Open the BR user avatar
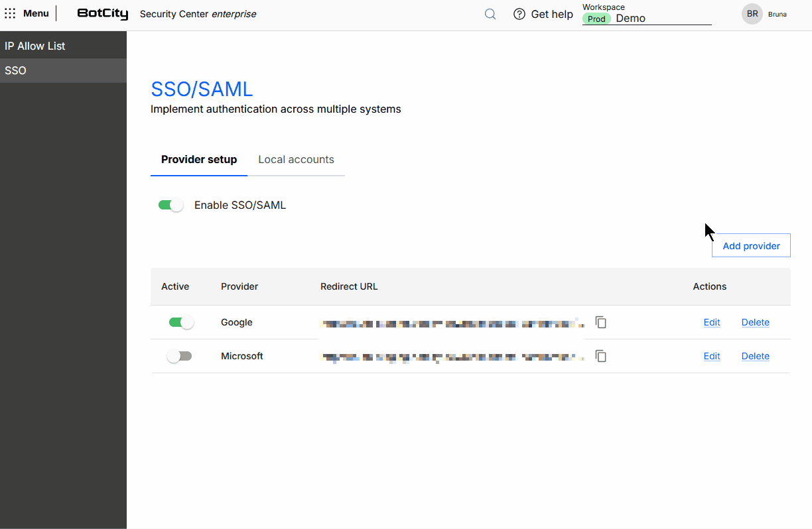The height and width of the screenshot is (529, 812). coord(752,14)
